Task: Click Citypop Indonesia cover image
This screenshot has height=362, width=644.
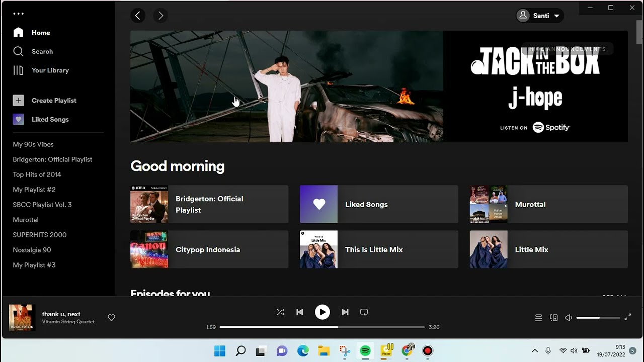Action: [149, 249]
